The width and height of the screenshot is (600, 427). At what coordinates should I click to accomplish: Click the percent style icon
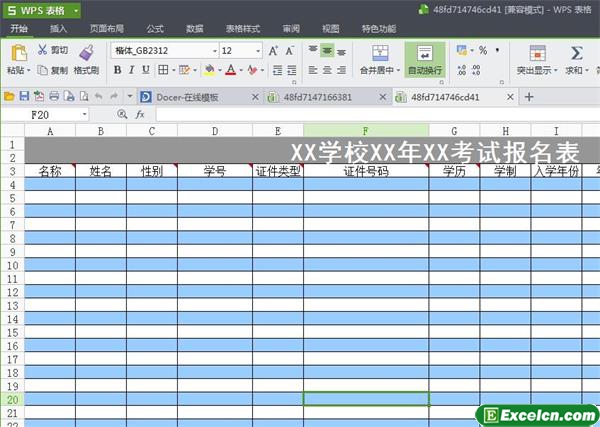click(483, 50)
